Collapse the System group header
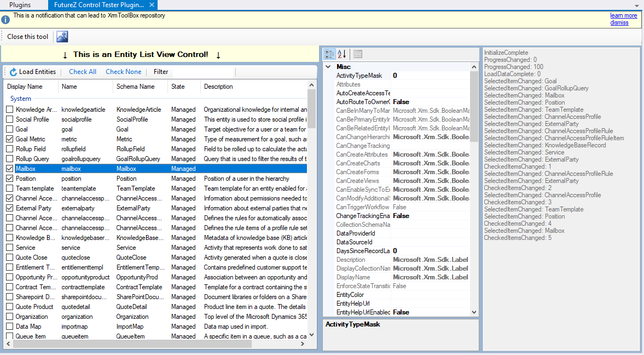 [21, 99]
